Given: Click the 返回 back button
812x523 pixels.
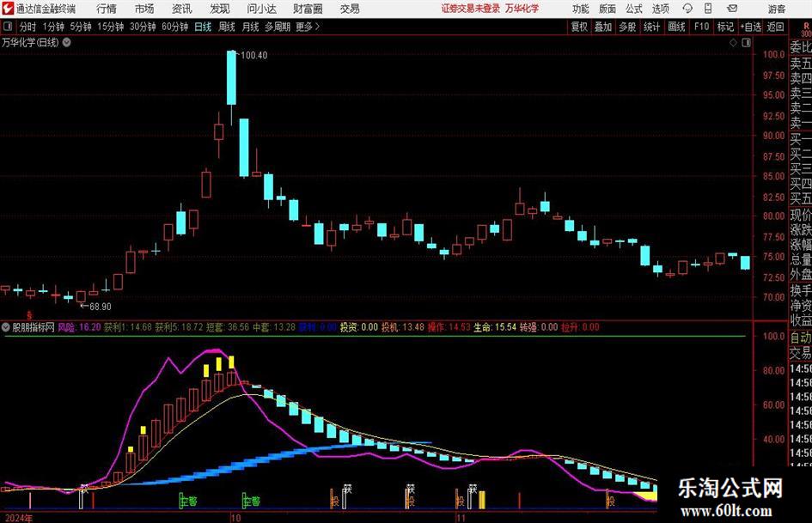Looking at the screenshot, I should (775, 27).
